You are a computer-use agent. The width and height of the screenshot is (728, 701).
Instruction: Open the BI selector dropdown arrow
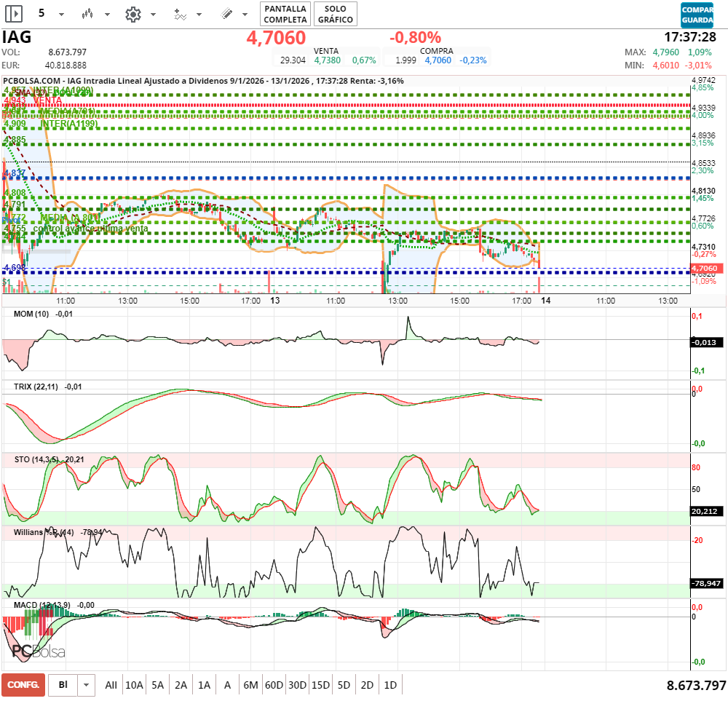87,685
